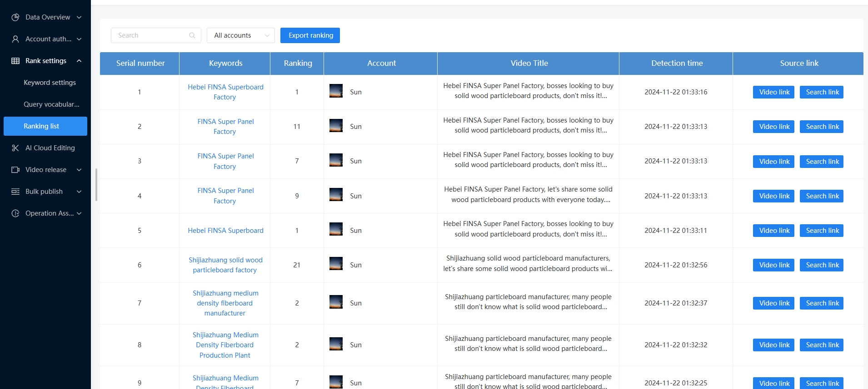Click Search link button in row 3
This screenshot has width=868, height=389.
coord(822,162)
